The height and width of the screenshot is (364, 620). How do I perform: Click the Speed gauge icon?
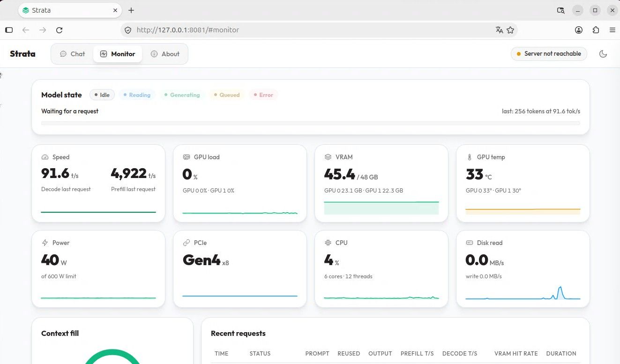coord(45,157)
